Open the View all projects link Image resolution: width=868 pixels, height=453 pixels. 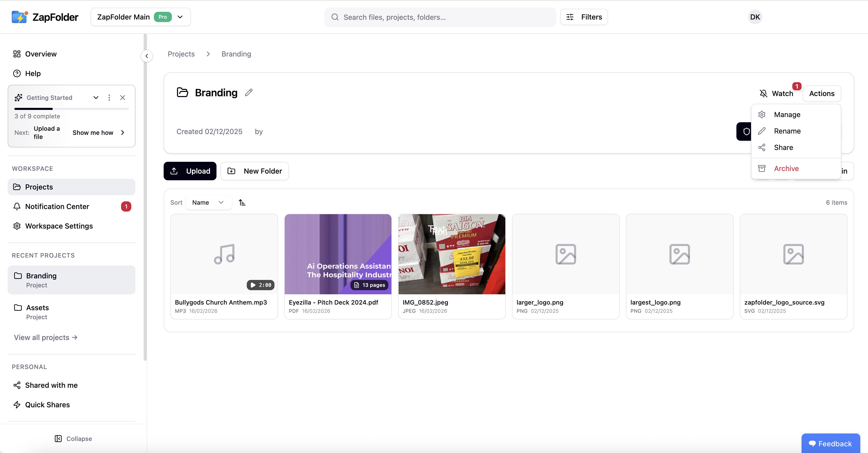point(45,337)
